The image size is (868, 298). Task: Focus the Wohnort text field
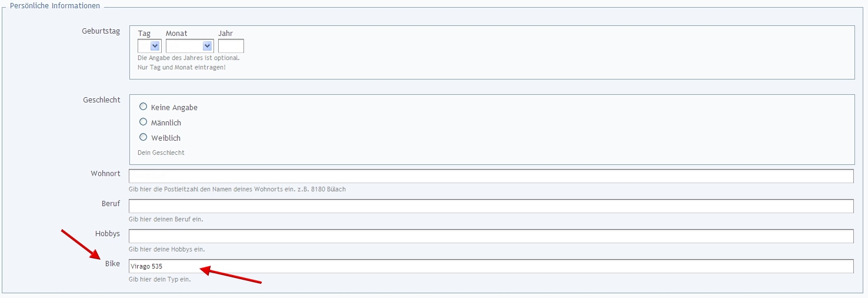coord(490,176)
